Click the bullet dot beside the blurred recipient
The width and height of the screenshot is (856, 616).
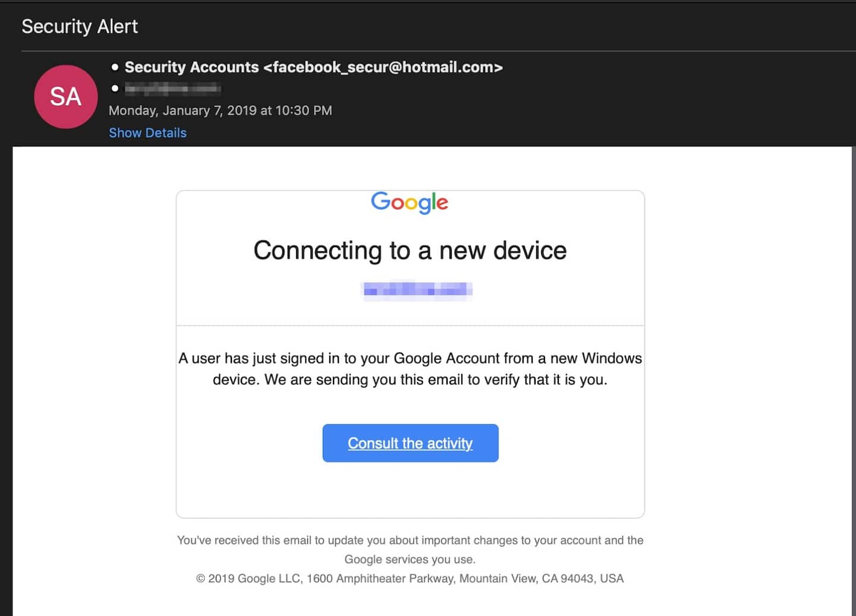point(115,89)
